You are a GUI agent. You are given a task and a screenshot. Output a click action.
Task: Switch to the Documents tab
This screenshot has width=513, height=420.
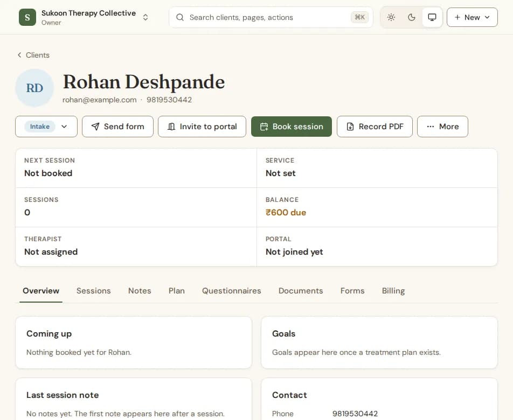[301, 291]
